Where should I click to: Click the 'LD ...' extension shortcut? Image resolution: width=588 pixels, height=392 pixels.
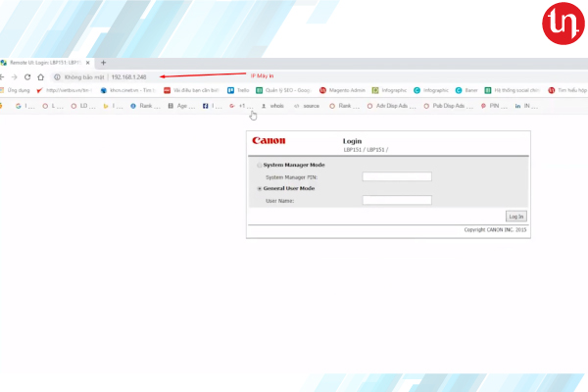tap(83, 106)
